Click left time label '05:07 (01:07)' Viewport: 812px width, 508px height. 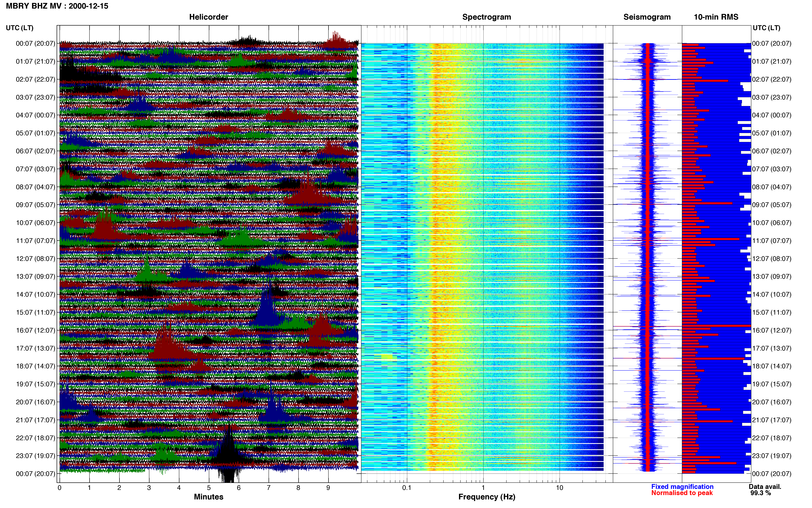point(36,133)
